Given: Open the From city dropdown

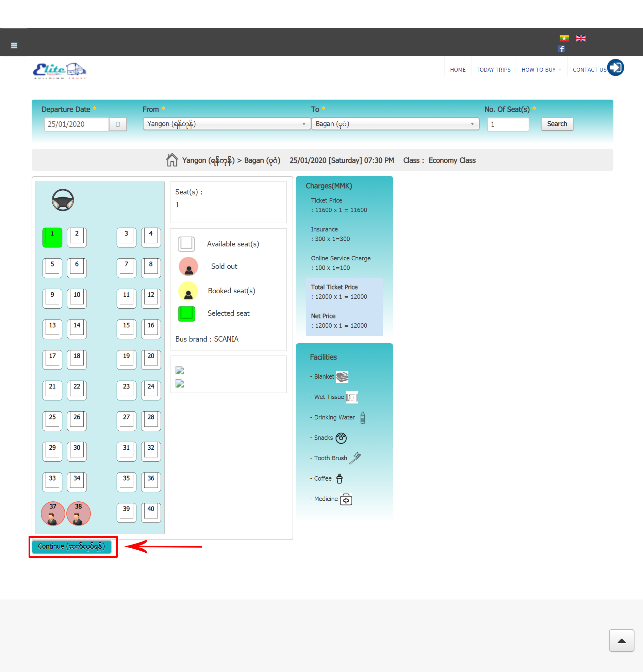Looking at the screenshot, I should tap(227, 124).
